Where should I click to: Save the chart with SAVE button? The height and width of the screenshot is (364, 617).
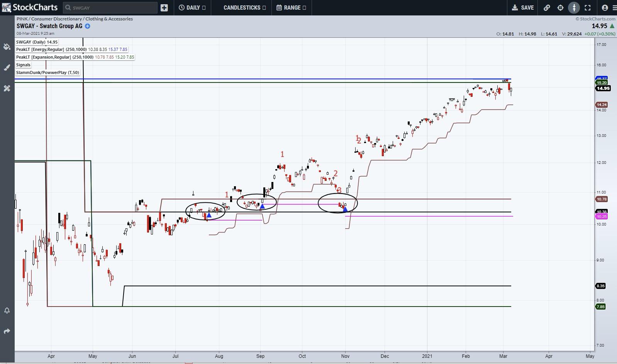(523, 8)
